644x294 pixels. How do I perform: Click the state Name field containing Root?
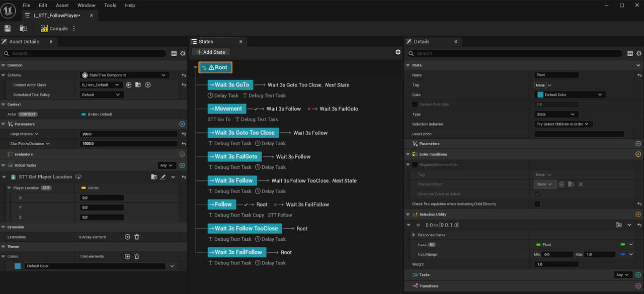tap(556, 75)
